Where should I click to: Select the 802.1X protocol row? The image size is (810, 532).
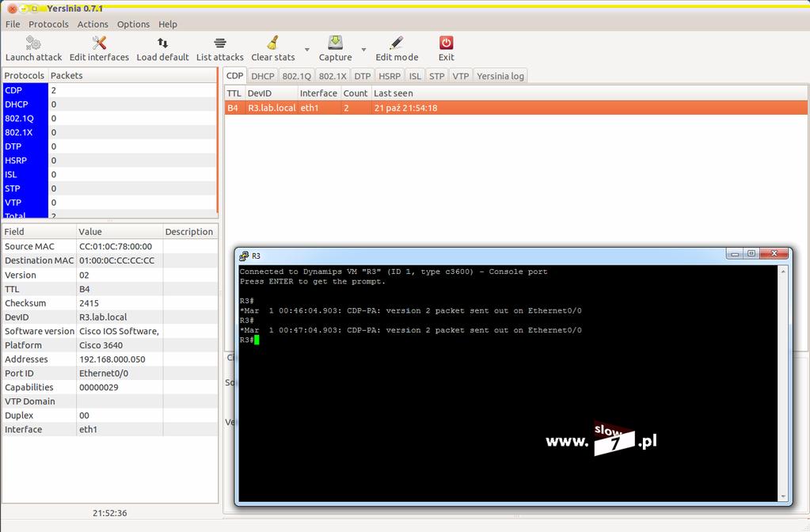109,132
